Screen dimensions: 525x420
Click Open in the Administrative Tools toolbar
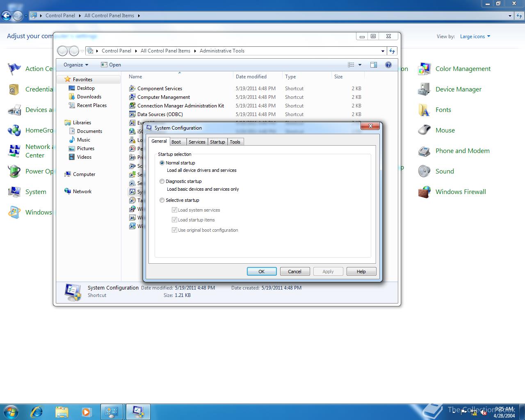pos(111,65)
